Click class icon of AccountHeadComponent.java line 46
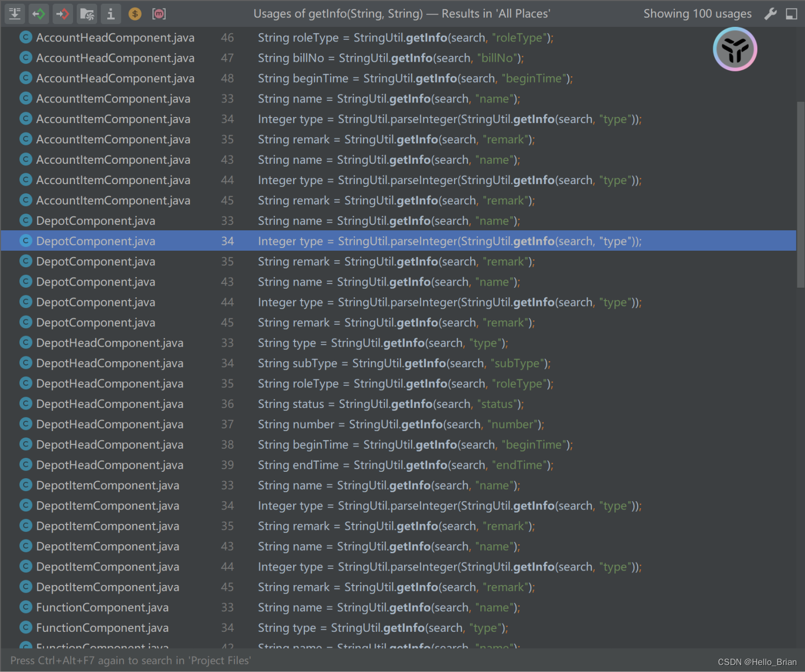 click(26, 38)
